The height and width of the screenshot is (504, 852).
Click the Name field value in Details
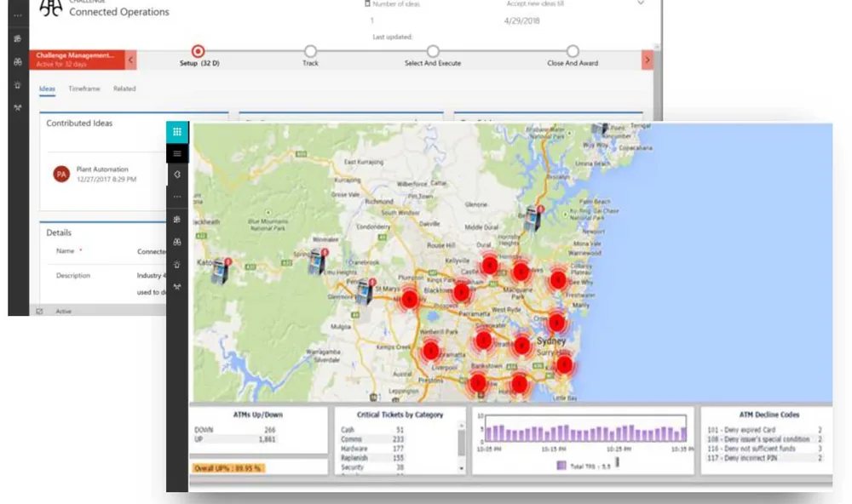coord(151,251)
